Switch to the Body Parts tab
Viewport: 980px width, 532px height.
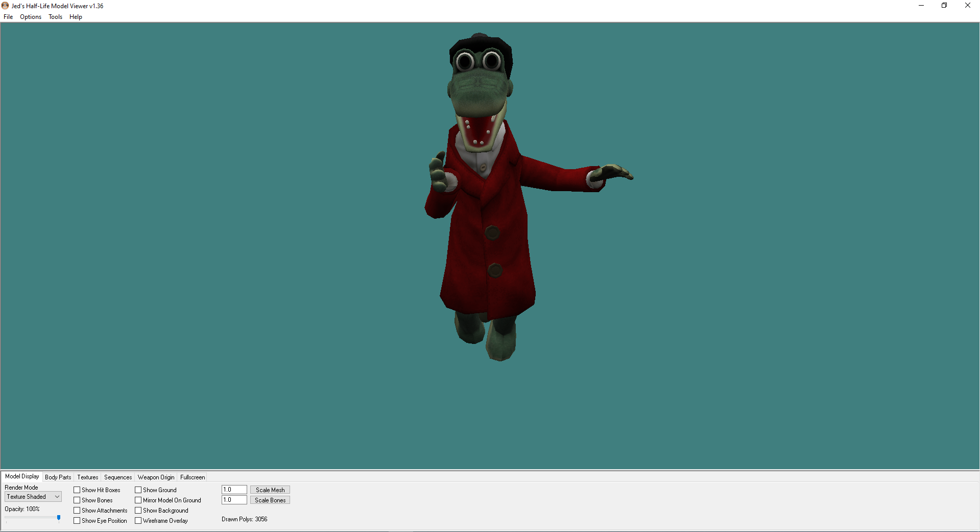tap(58, 477)
